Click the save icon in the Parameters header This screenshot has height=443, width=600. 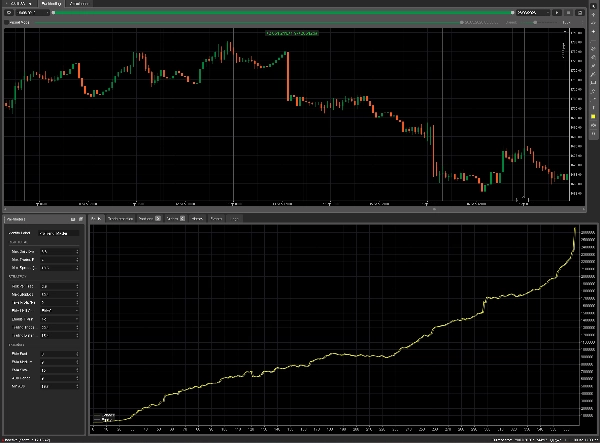pos(73,219)
